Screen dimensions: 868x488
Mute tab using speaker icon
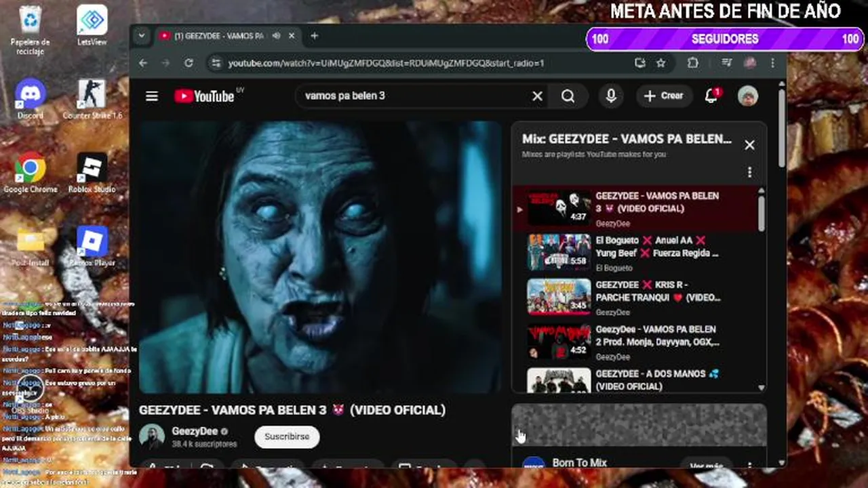[276, 36]
